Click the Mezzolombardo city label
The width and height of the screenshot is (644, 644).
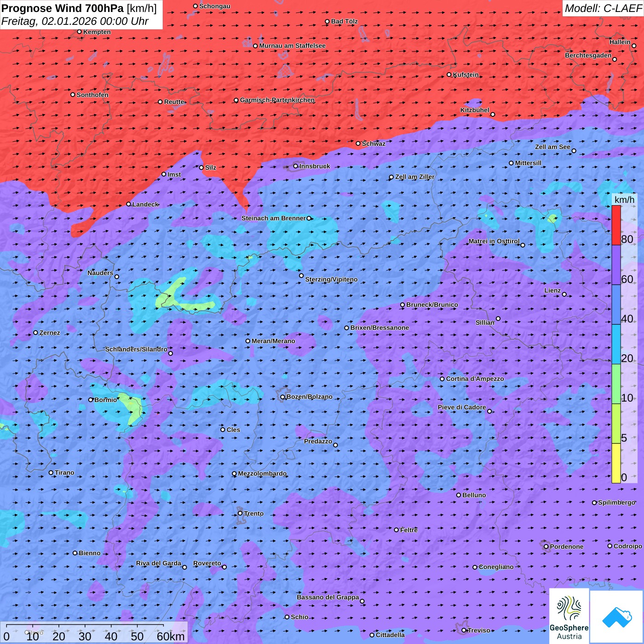(x=262, y=473)
